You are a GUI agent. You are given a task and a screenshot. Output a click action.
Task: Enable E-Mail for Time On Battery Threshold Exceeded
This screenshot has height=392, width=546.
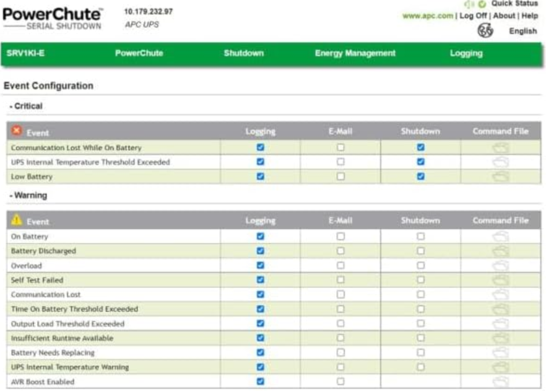340,309
